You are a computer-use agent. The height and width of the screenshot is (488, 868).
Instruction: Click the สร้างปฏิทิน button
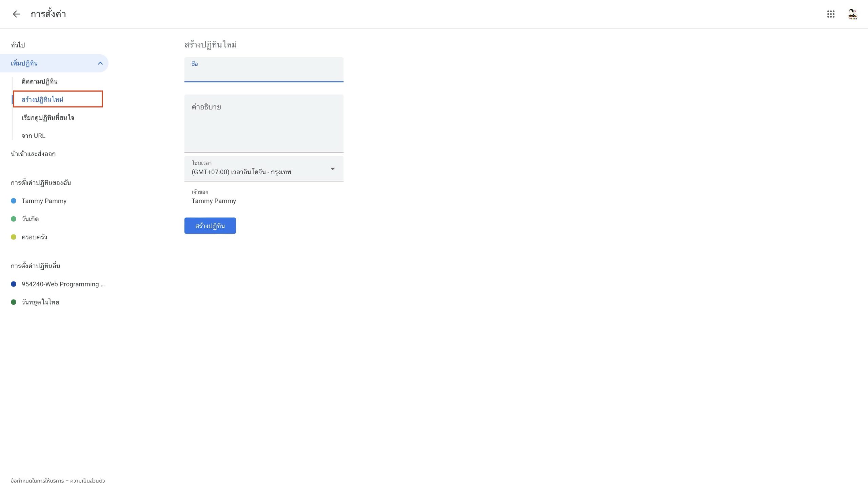click(210, 226)
